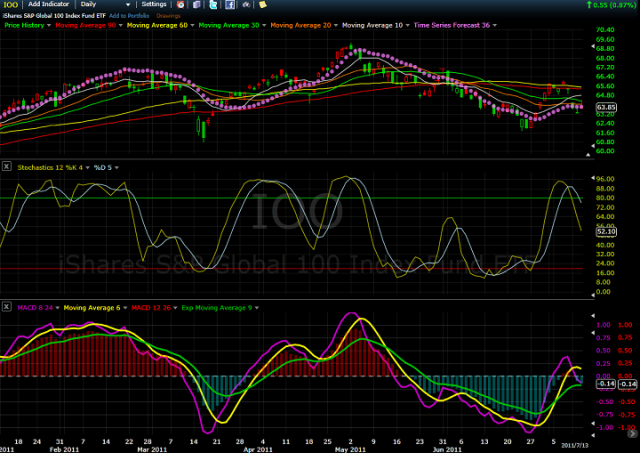Expand Time Series Forecast 36 options
The height and width of the screenshot is (453, 640).
pos(495,25)
